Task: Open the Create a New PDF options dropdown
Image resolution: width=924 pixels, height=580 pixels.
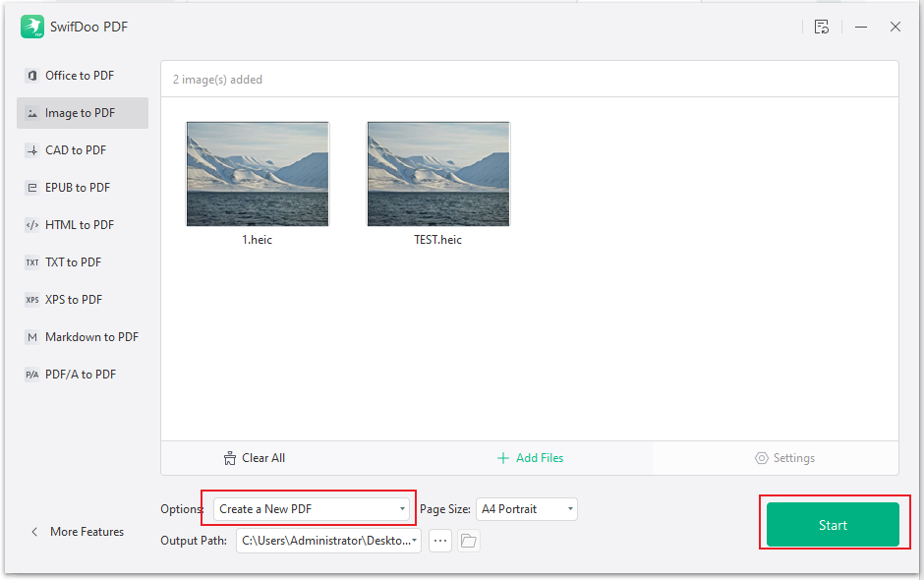Action: tap(312, 509)
